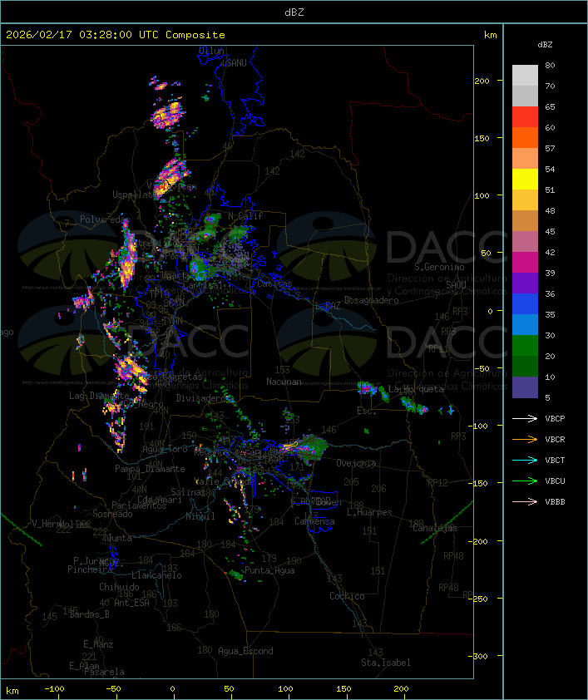
Task: Click the Nacunan map label
Action: 284,382
